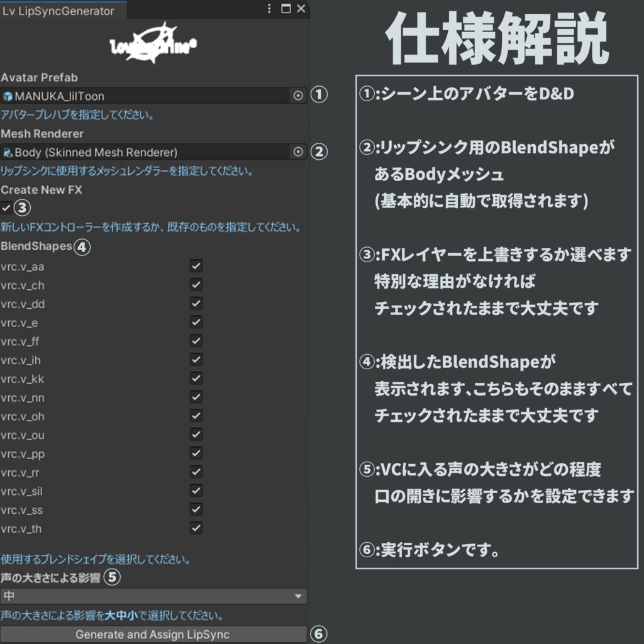The image size is (644, 644).
Task: Open the window options menu (three dots)
Action: click(x=270, y=9)
